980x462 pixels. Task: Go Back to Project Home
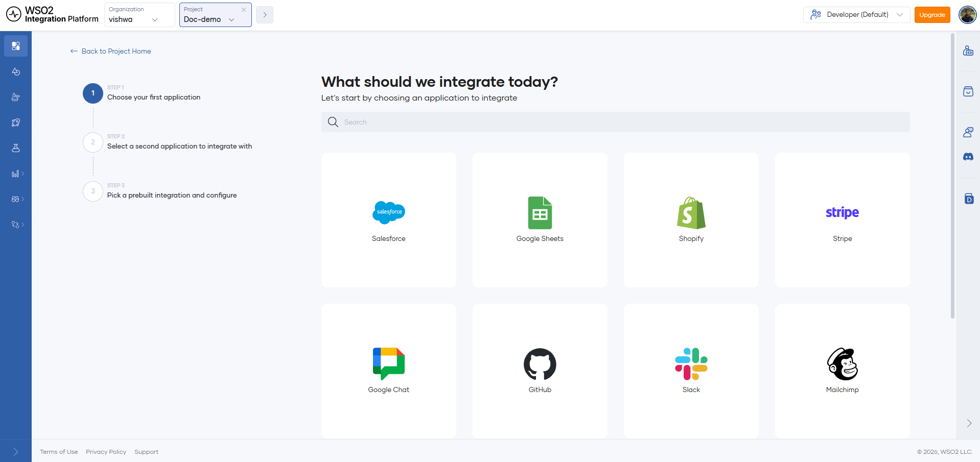click(111, 51)
